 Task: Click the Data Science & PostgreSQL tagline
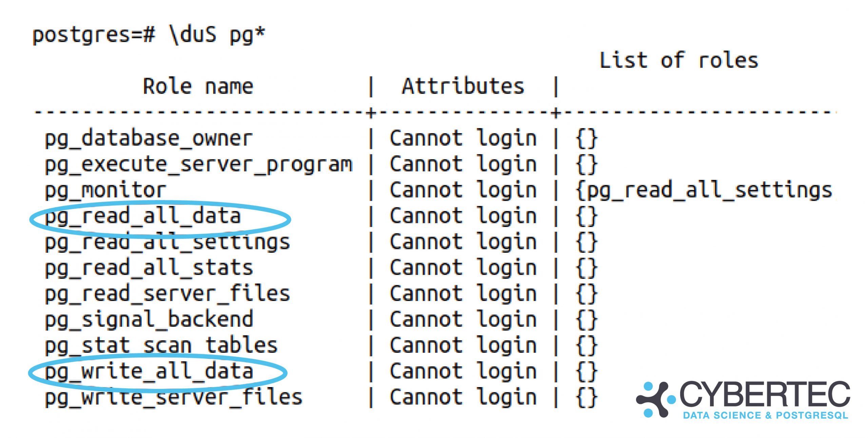click(765, 415)
